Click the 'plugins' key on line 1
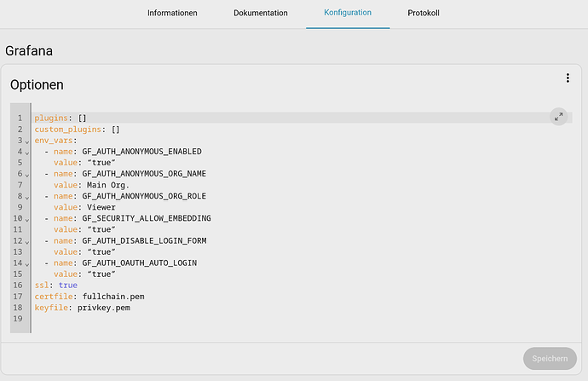The height and width of the screenshot is (381, 588). [51, 118]
